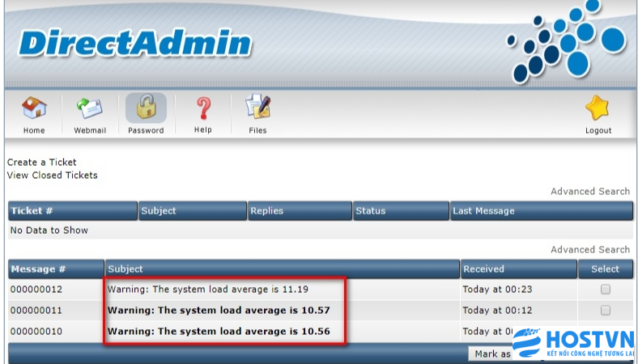The width and height of the screenshot is (638, 364).
Task: Click message number 000000011
Action: coord(36,311)
